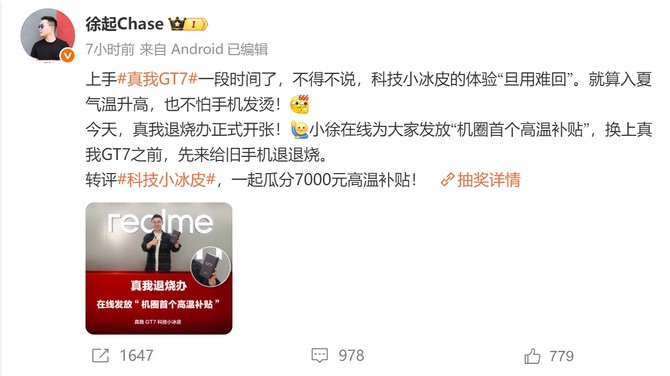Click the repost count 1647
The height and width of the screenshot is (376, 670).
[x=136, y=355]
